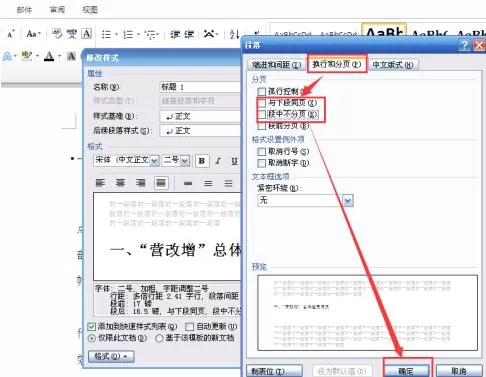The image size is (486, 377).
Task: Click 确定 button in Paragraph dialog
Action: (x=406, y=371)
